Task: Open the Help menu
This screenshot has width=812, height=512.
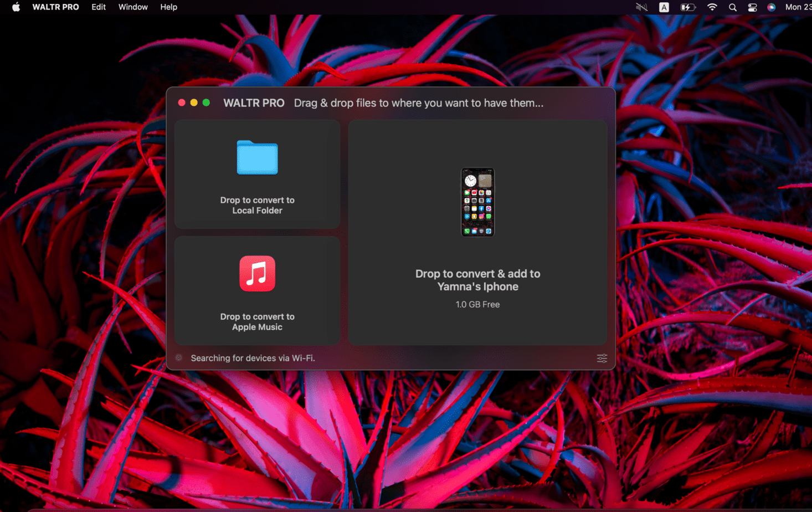Action: click(169, 7)
